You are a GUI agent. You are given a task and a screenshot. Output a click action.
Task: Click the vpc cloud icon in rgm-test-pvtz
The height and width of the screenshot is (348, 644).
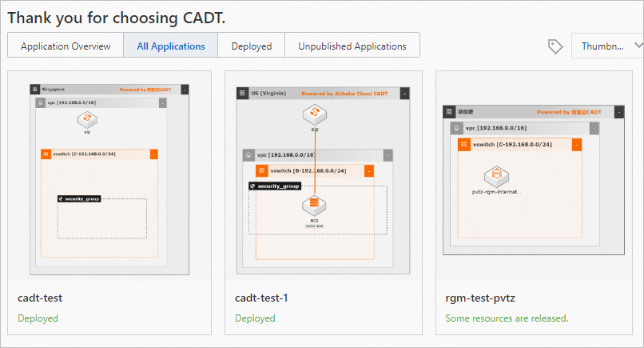coord(456,128)
